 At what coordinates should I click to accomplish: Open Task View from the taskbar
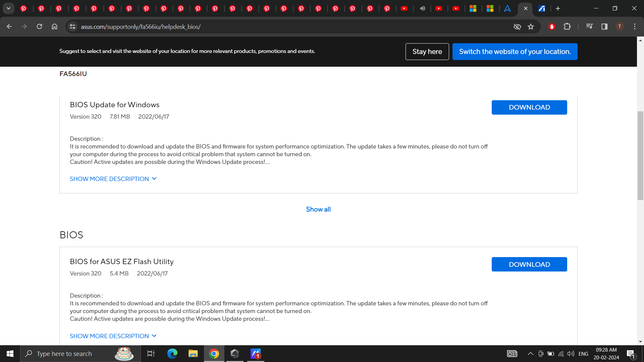[151, 354]
